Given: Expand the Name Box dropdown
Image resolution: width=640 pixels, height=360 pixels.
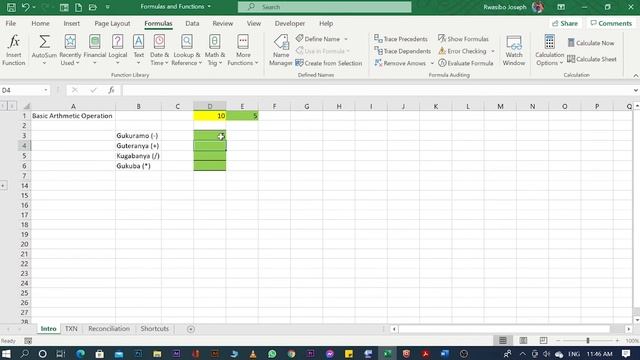Looking at the screenshot, I should (x=46, y=90).
